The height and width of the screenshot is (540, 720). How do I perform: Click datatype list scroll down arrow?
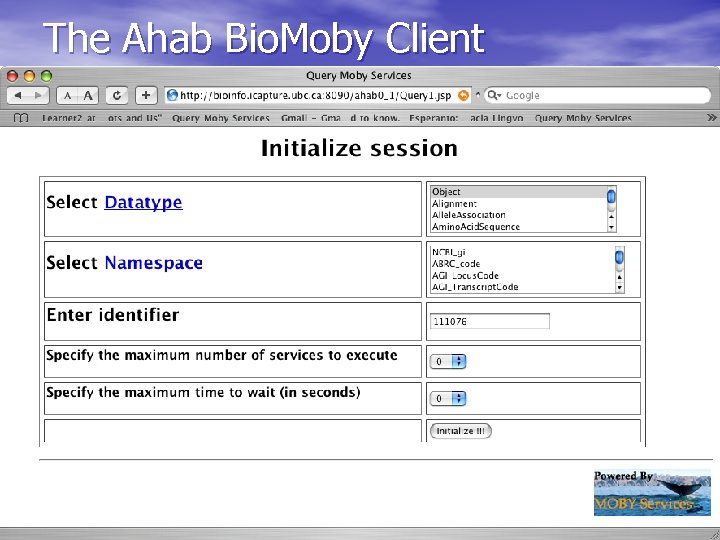tap(611, 227)
